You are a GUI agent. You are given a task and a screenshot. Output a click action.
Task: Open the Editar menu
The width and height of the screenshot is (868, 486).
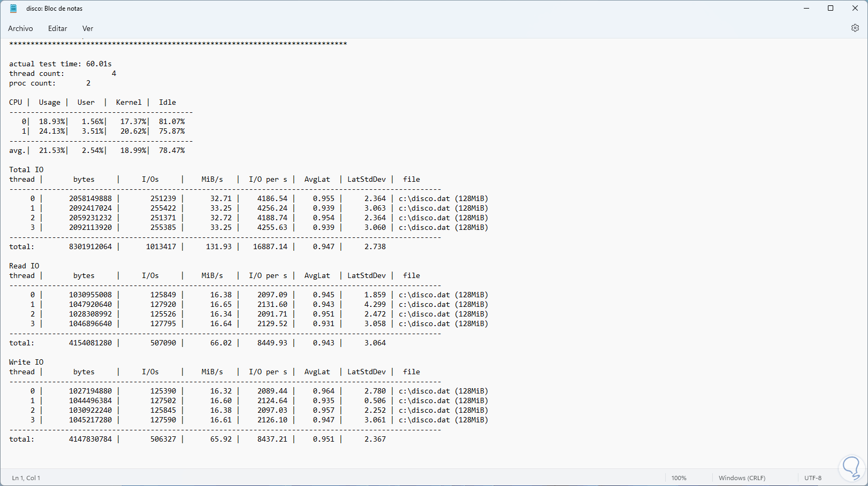[57, 28]
